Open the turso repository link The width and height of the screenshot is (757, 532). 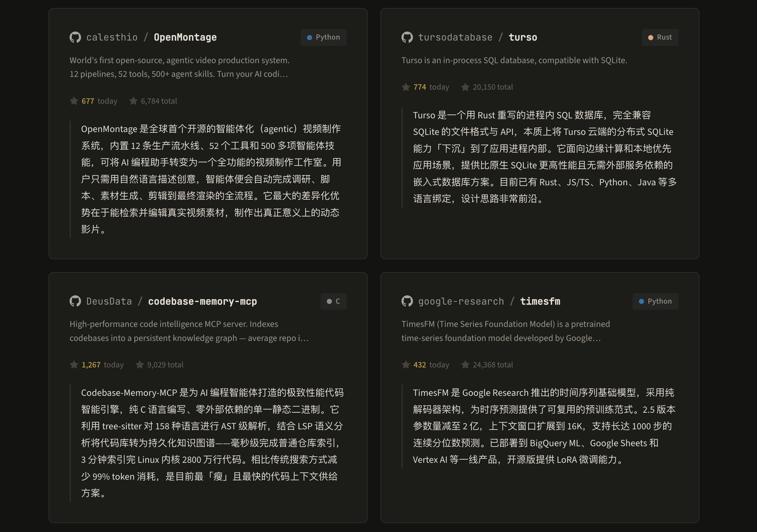point(523,37)
